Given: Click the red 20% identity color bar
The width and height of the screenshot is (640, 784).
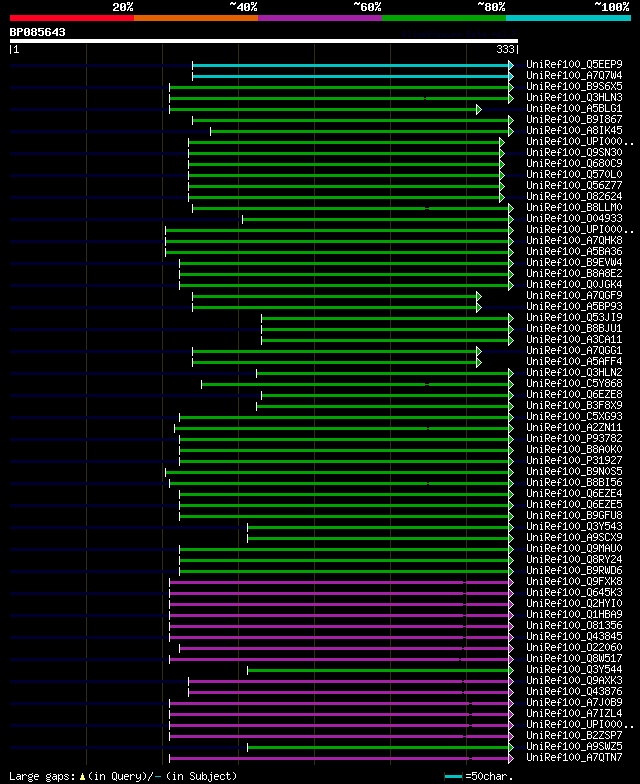Looking at the screenshot, I should click(x=72, y=18).
